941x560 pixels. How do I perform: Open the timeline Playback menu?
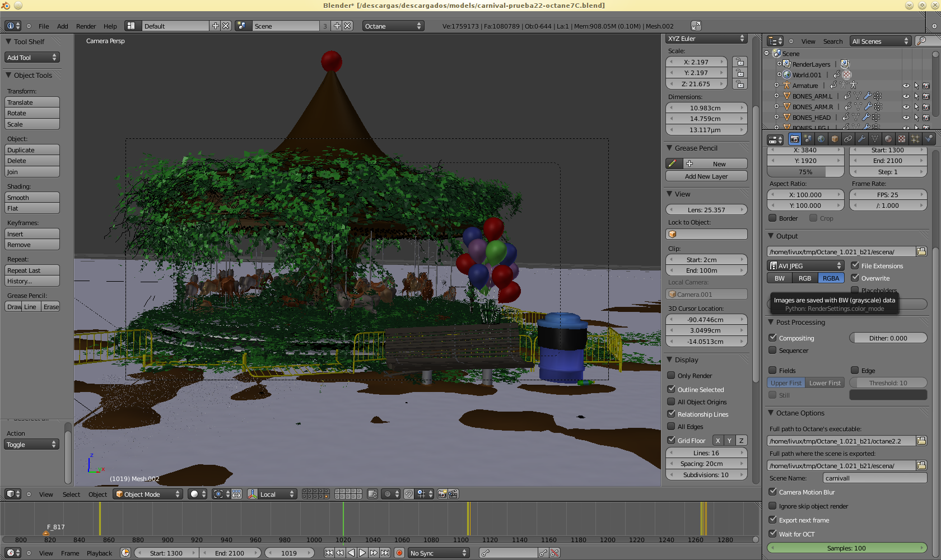[99, 553]
